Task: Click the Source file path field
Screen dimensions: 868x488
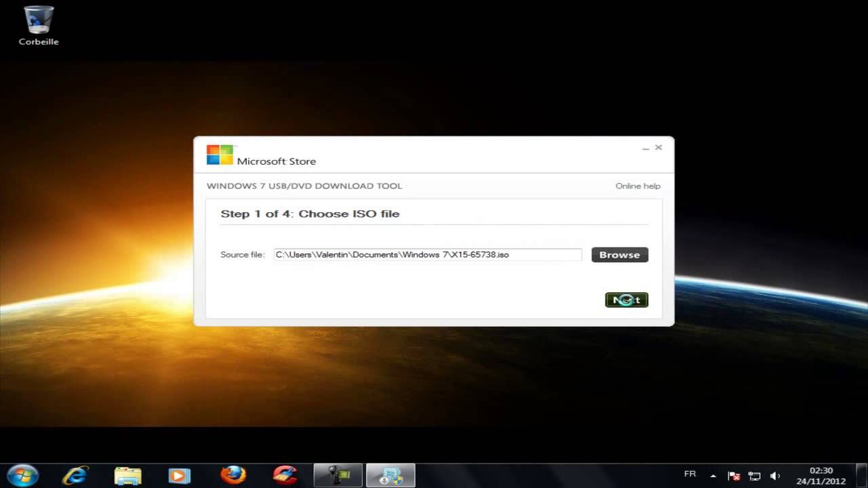Action: click(428, 255)
